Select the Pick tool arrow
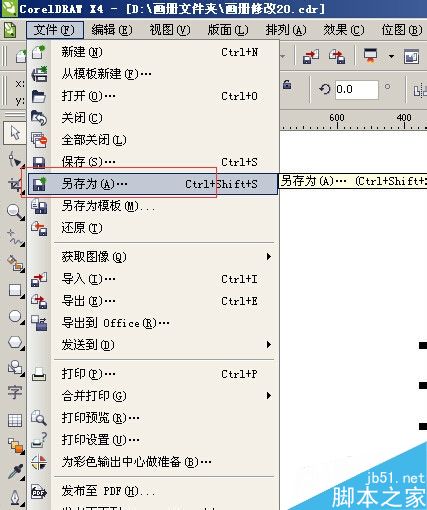This screenshot has height=510, width=427. coord(15,133)
